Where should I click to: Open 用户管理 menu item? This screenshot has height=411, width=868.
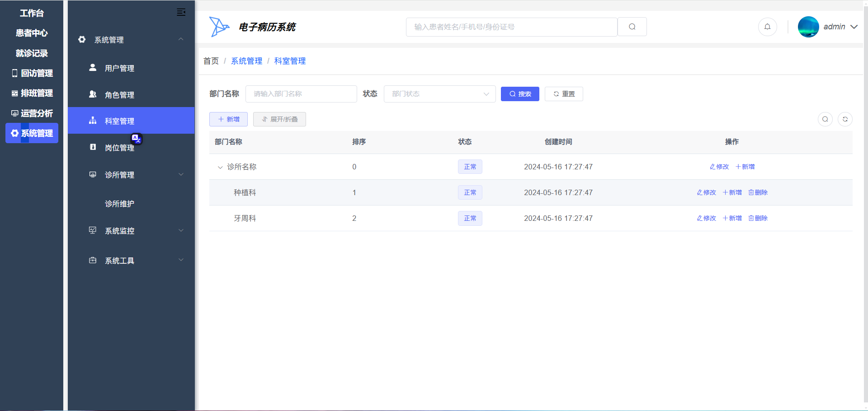tap(131, 68)
